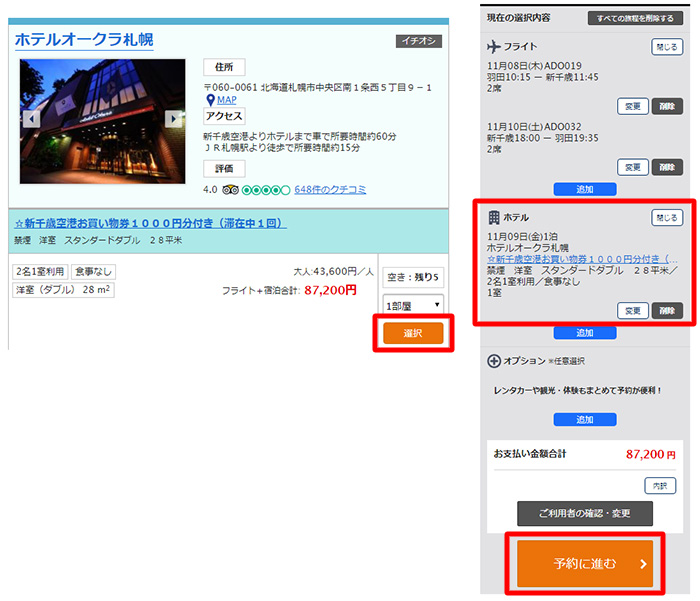Click 変更 in the hotel section
This screenshot has width=700, height=601.
pyautogui.click(x=633, y=311)
